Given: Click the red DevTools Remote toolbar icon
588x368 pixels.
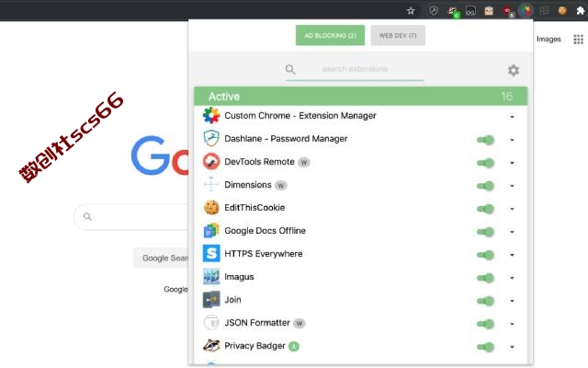Looking at the screenshot, I should tap(508, 11).
